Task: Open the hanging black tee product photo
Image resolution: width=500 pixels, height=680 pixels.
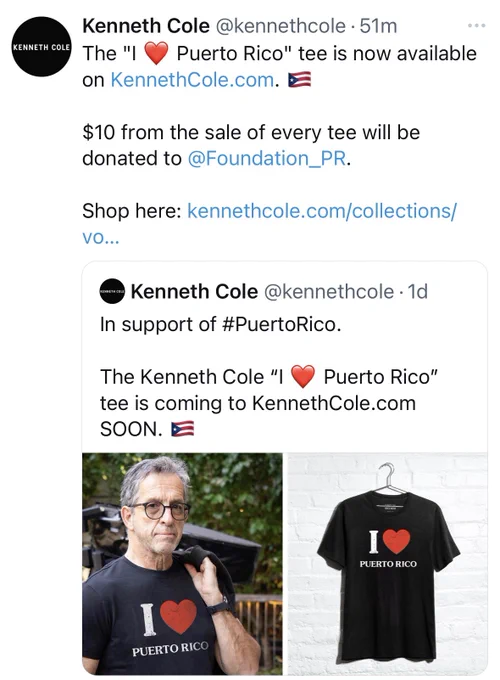Action: (388, 563)
